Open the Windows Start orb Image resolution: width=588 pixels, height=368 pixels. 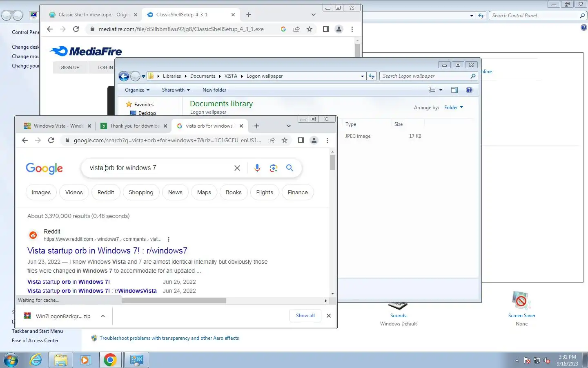point(11,360)
